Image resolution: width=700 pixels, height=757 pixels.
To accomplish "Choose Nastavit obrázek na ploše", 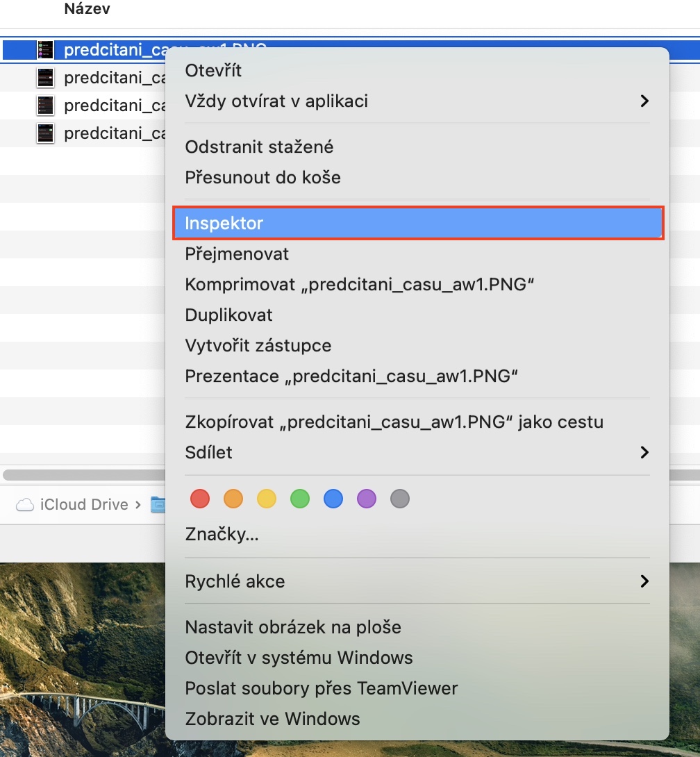I will (x=417, y=626).
